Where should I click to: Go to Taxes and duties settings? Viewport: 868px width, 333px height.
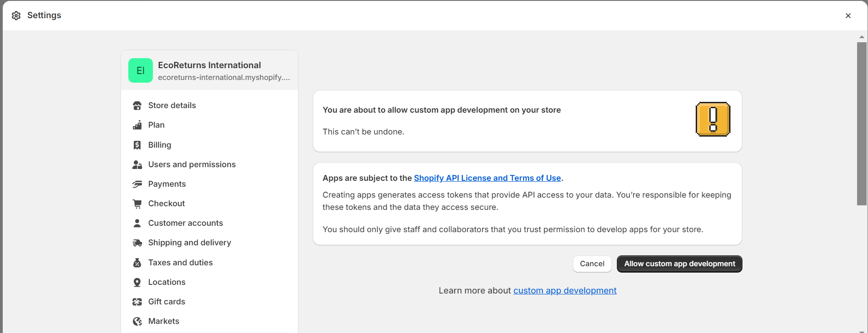tap(180, 263)
